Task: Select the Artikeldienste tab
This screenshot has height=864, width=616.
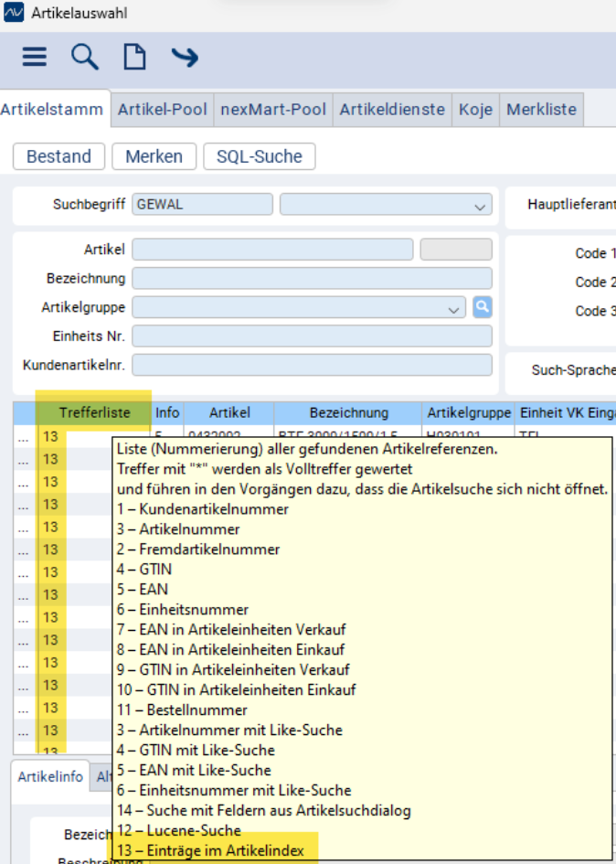Action: (392, 110)
